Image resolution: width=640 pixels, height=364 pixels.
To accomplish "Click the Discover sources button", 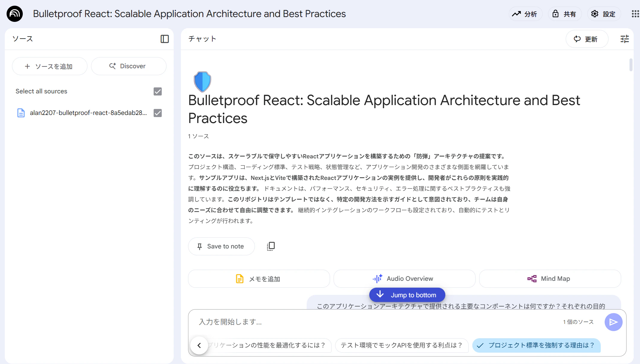I will [x=128, y=66].
